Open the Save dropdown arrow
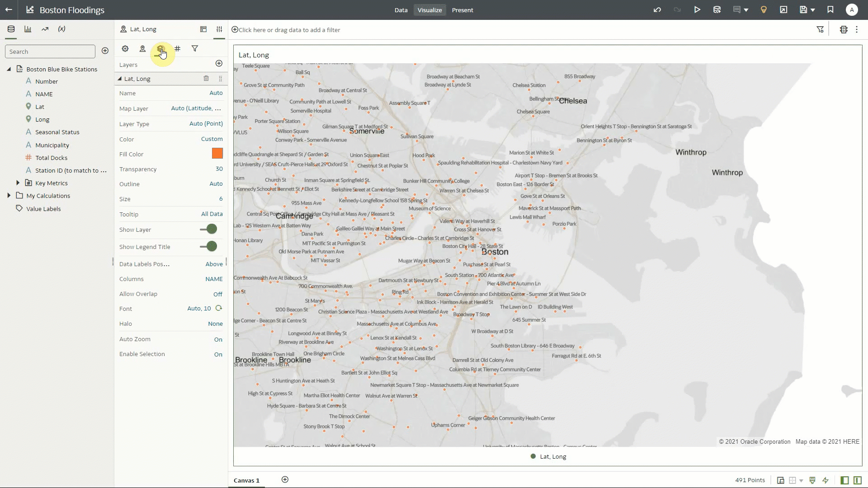Viewport: 868px width, 488px height. [x=813, y=9]
